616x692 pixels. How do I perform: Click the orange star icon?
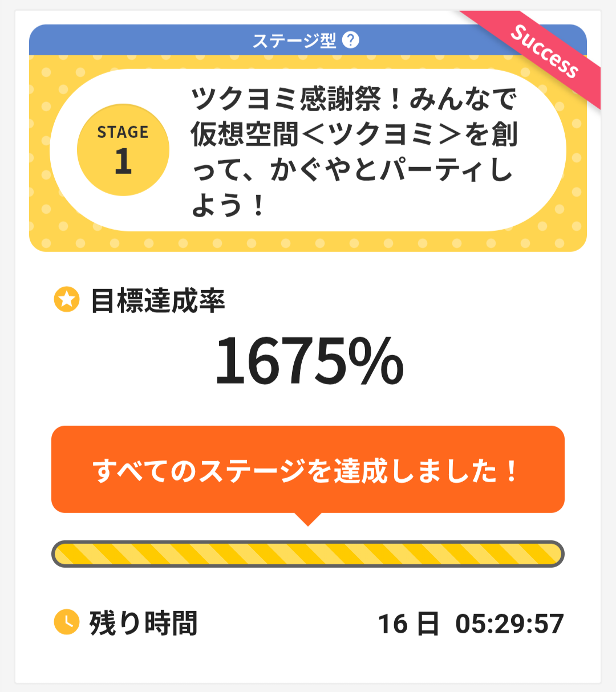(x=67, y=300)
